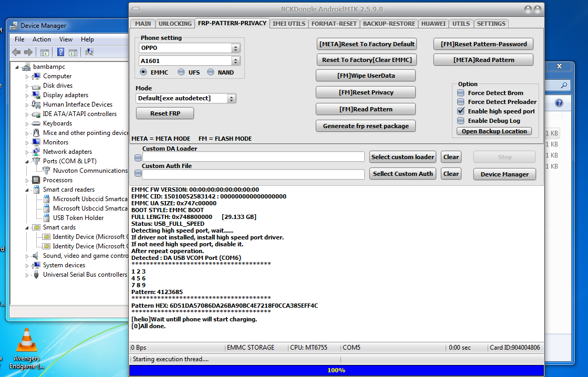The image size is (588, 377).
Task: Click the Custom DA Loader path field
Action: (253, 156)
